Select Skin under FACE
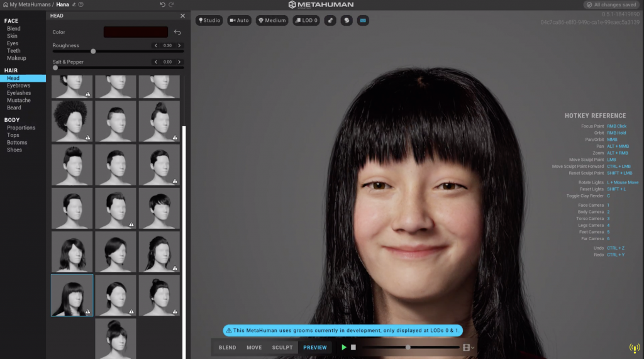644x359 pixels. tap(12, 36)
